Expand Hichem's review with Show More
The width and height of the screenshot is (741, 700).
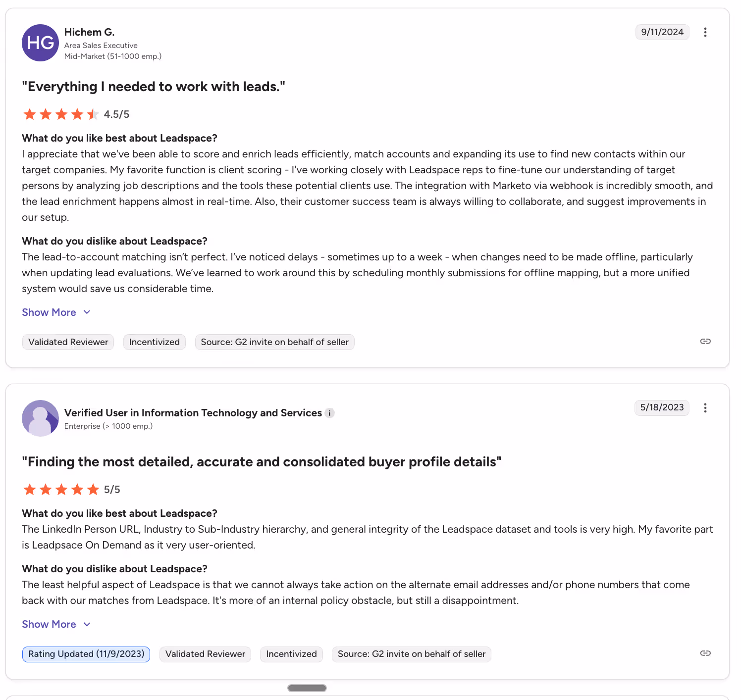point(49,312)
